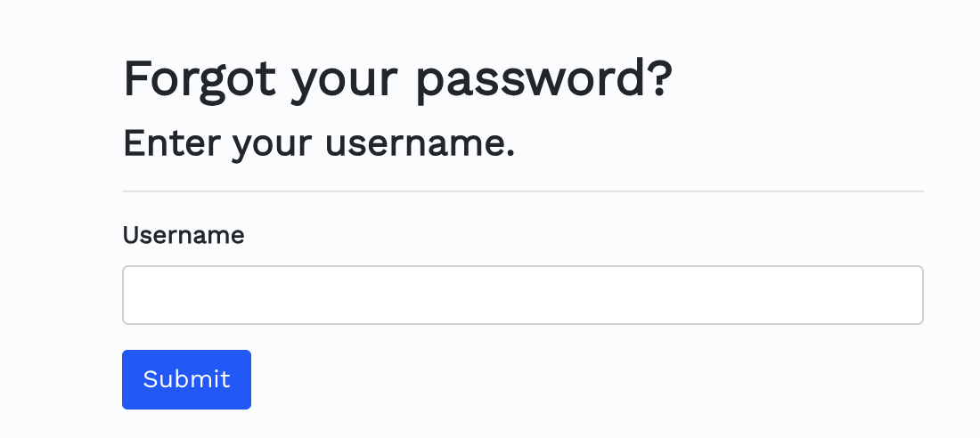Click the Username label above the field
This screenshot has width=980, height=438.
(184, 235)
